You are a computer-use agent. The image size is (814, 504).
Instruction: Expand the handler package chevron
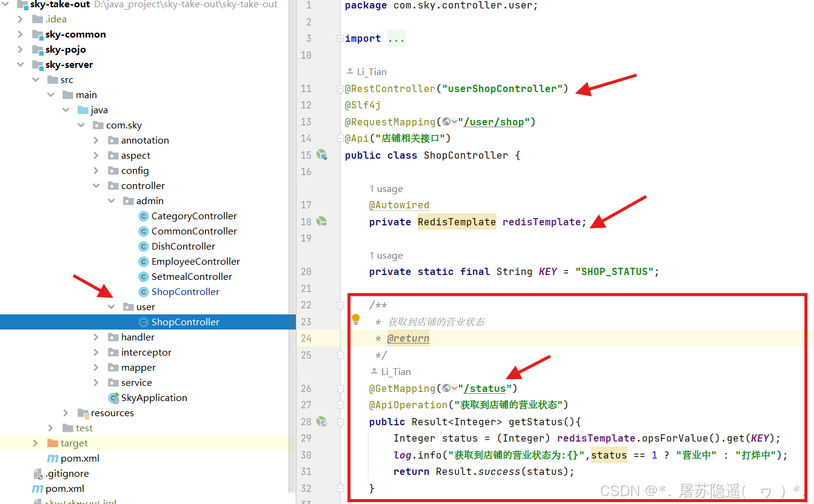(96, 337)
